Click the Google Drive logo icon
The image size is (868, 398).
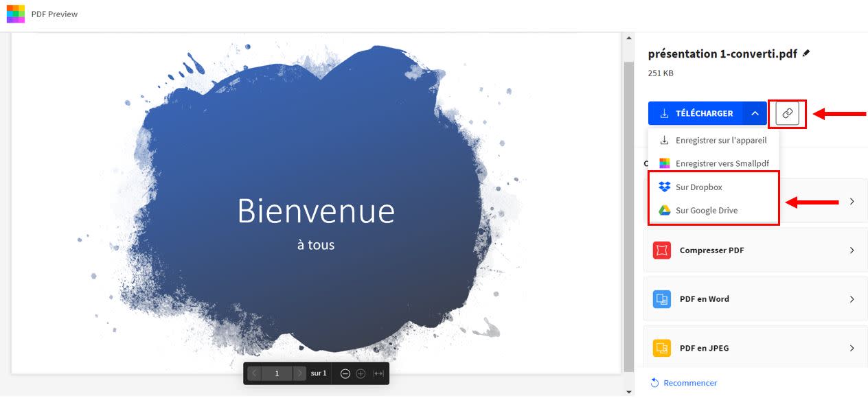(x=664, y=210)
